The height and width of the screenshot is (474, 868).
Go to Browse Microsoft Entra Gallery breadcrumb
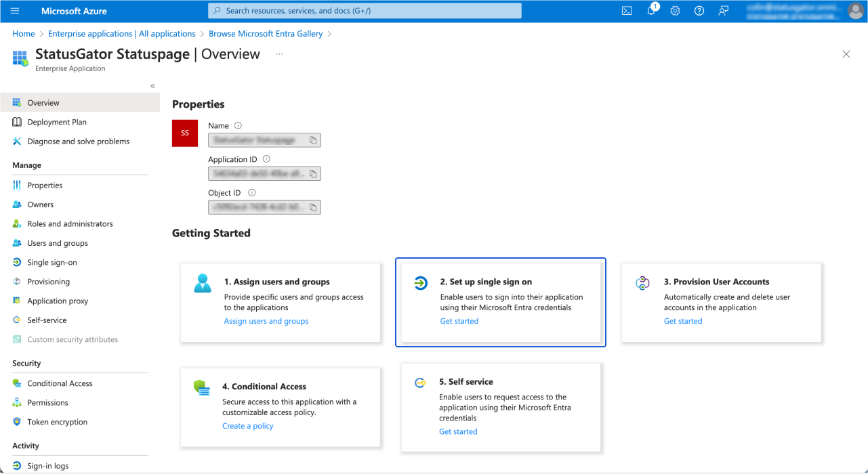pyautogui.click(x=266, y=34)
